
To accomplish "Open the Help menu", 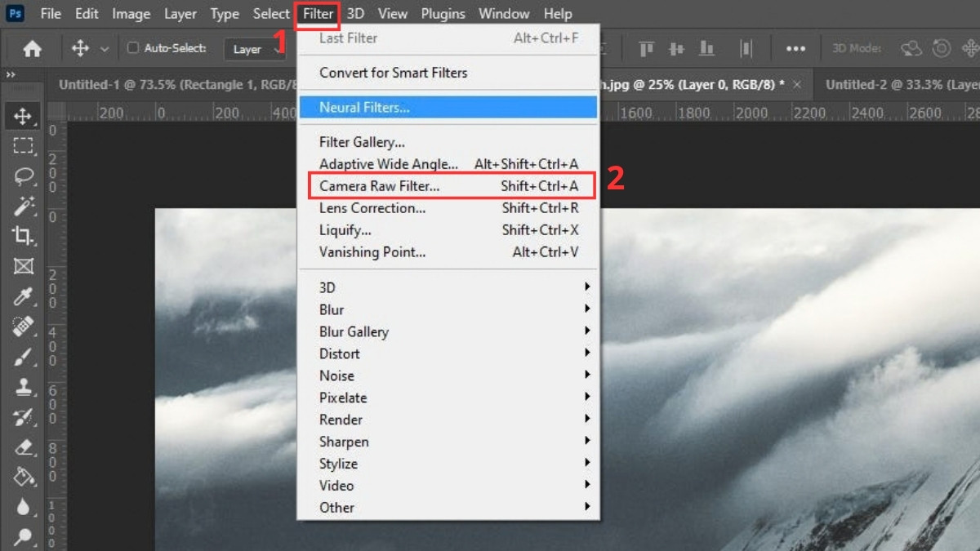I will click(x=558, y=14).
